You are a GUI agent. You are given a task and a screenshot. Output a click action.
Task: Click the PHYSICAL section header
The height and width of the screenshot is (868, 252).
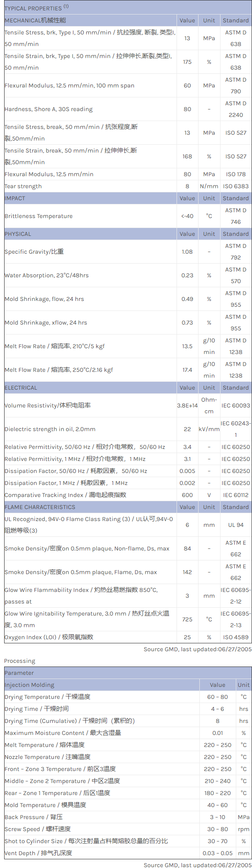pos(18,234)
